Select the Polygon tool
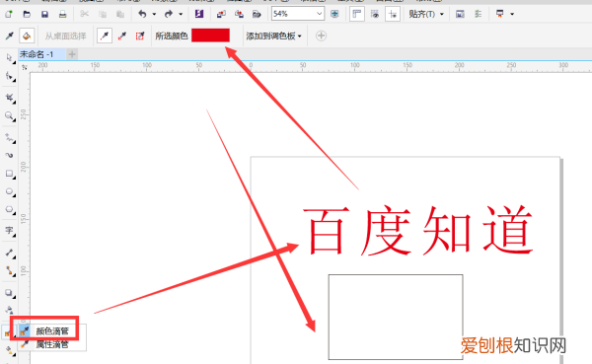 (x=10, y=209)
